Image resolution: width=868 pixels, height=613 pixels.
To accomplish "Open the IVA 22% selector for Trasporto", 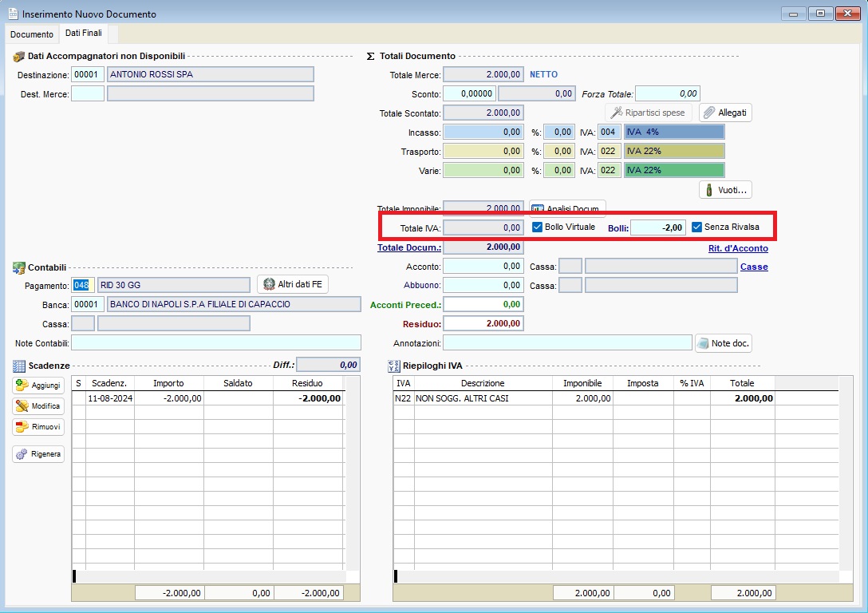I will click(674, 151).
